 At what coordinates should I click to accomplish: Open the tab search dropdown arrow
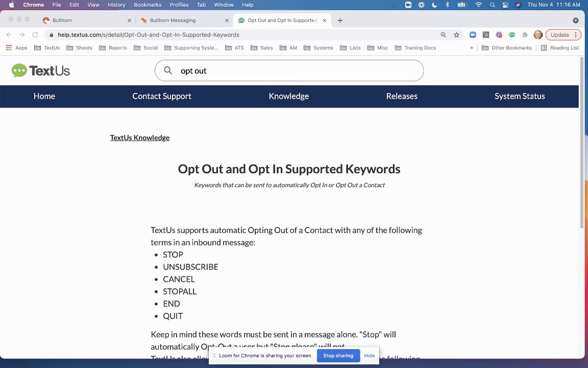(x=576, y=20)
